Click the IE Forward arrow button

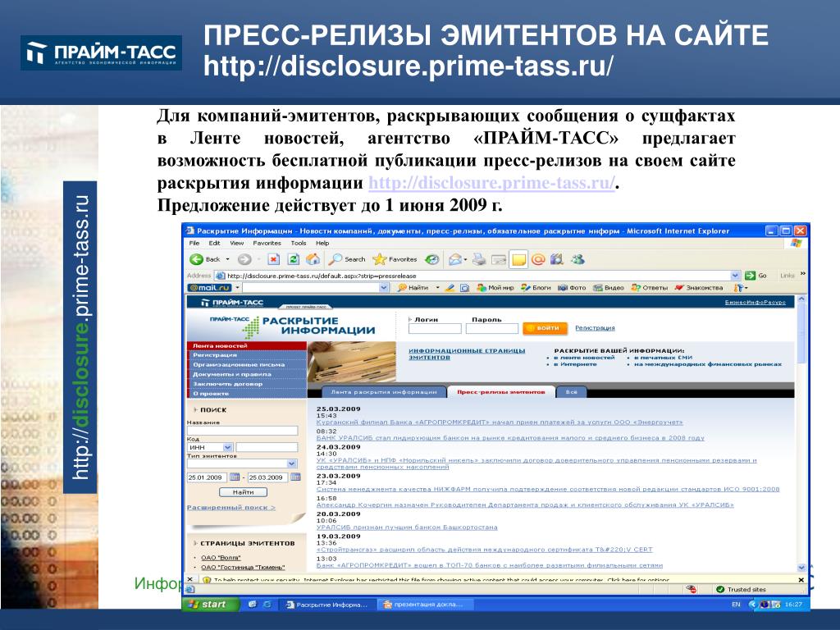[x=244, y=259]
